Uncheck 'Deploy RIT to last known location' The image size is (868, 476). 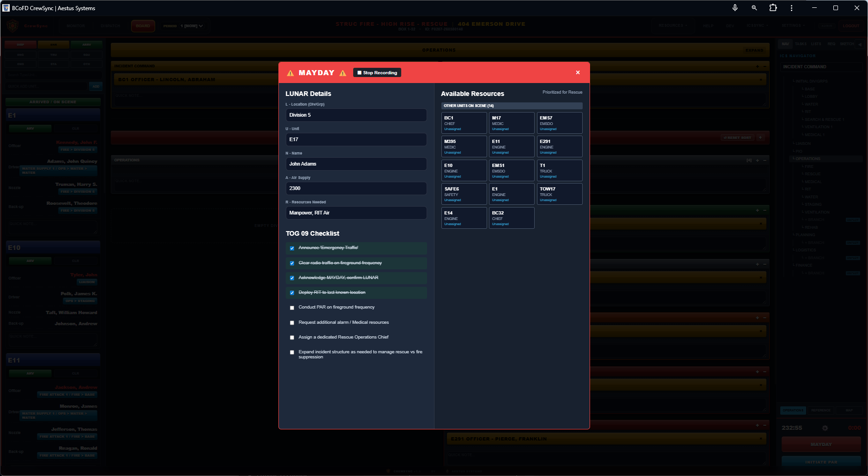pyautogui.click(x=292, y=293)
